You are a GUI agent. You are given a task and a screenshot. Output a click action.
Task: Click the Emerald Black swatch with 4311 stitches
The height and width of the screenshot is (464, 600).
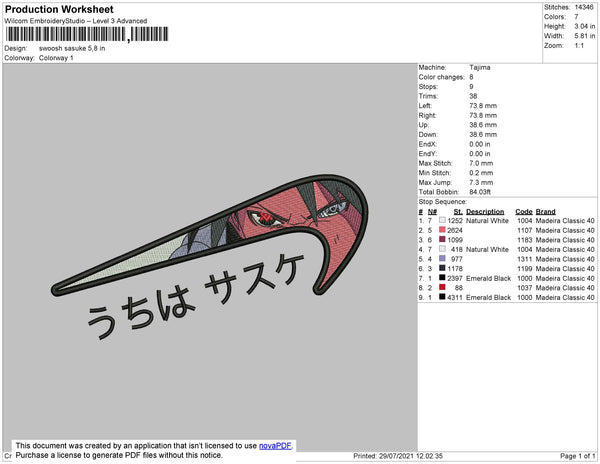(442, 297)
